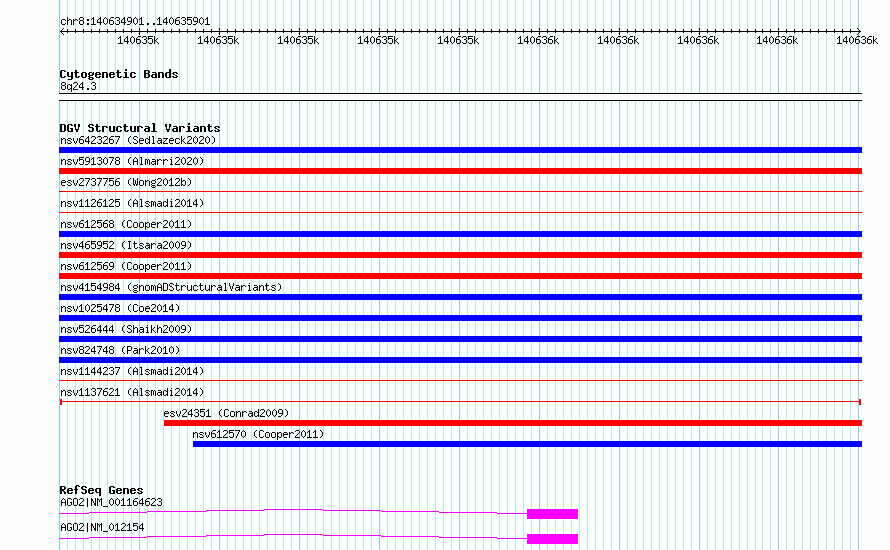Viewport: 890px width, 550px height.
Task: Select variant label esv24351 (Conrad2009)
Action: [x=226, y=413]
